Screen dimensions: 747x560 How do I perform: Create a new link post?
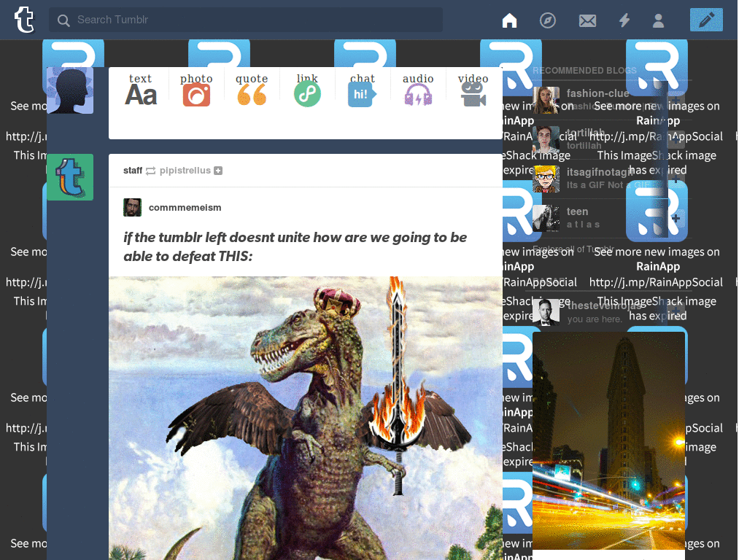(307, 90)
